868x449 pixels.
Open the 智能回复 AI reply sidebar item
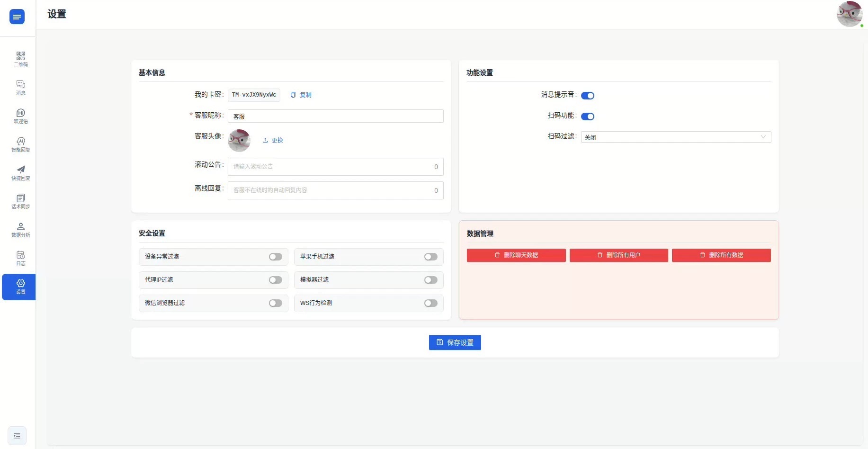20,144
